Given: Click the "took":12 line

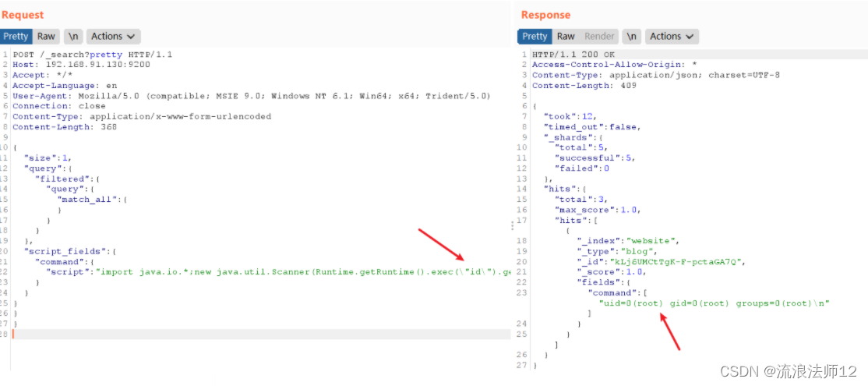Looking at the screenshot, I should 570,116.
